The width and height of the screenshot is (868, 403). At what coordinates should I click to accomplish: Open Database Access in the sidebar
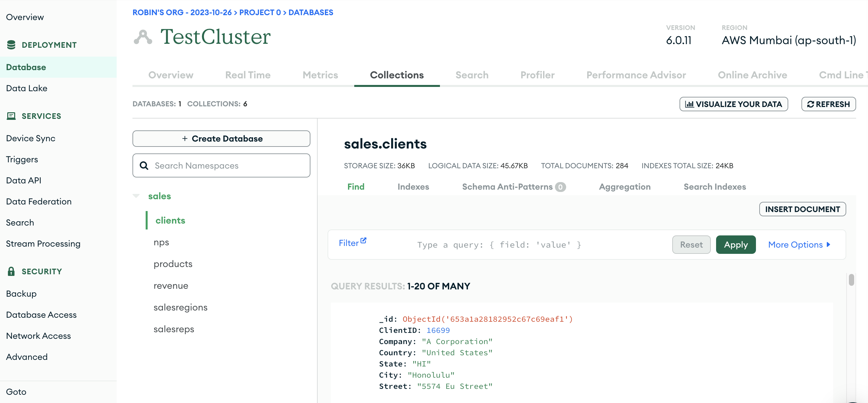coord(41,315)
